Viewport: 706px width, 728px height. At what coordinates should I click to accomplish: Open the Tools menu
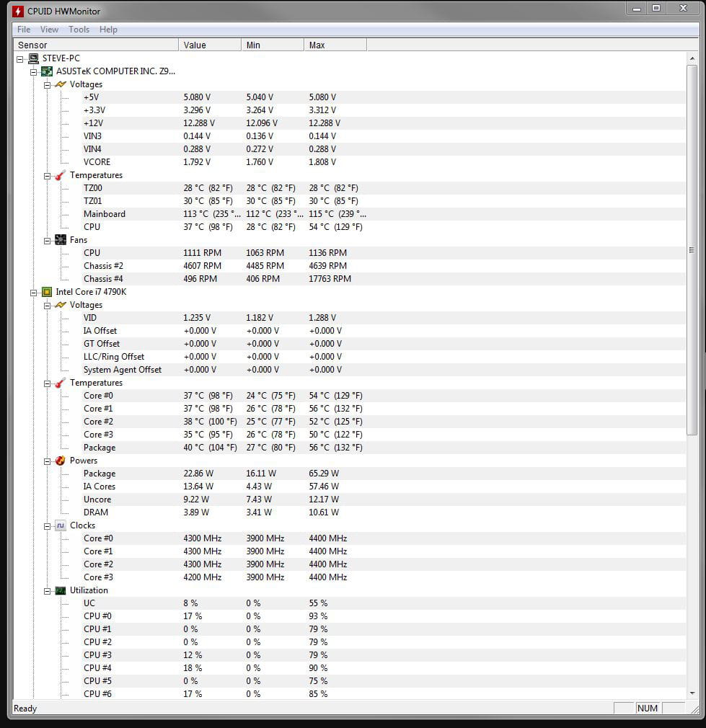(x=79, y=30)
